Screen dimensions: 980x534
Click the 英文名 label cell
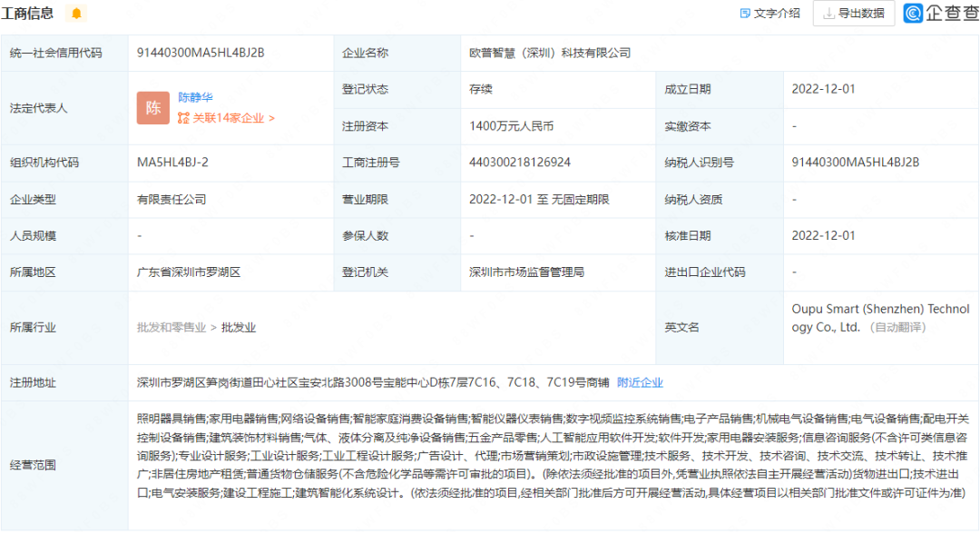click(720, 327)
